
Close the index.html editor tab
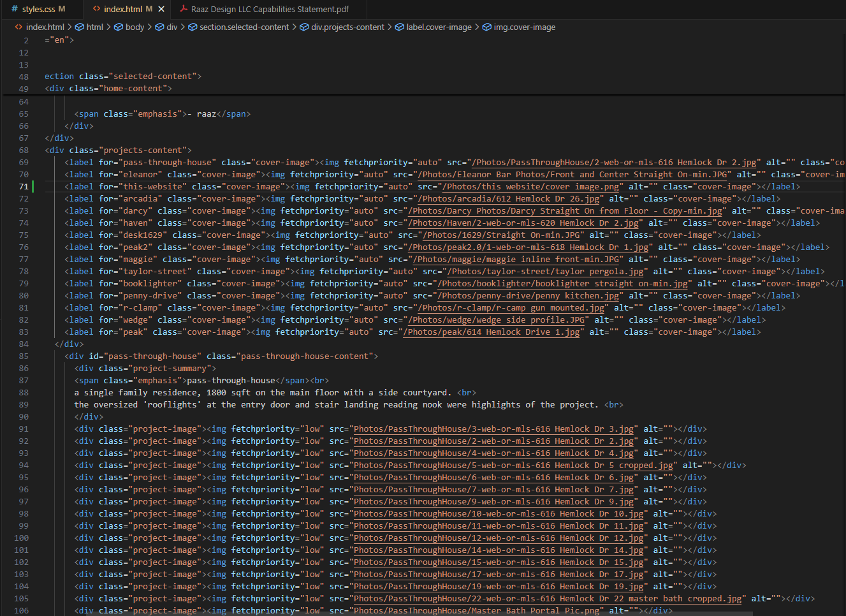161,9
